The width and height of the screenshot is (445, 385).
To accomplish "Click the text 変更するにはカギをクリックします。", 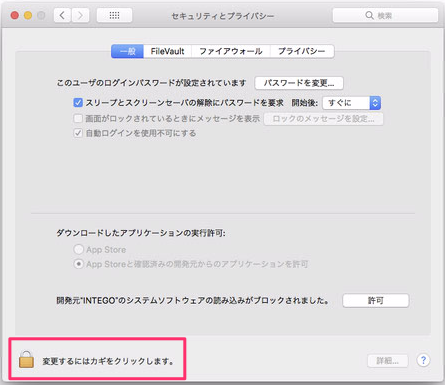I will point(108,361).
